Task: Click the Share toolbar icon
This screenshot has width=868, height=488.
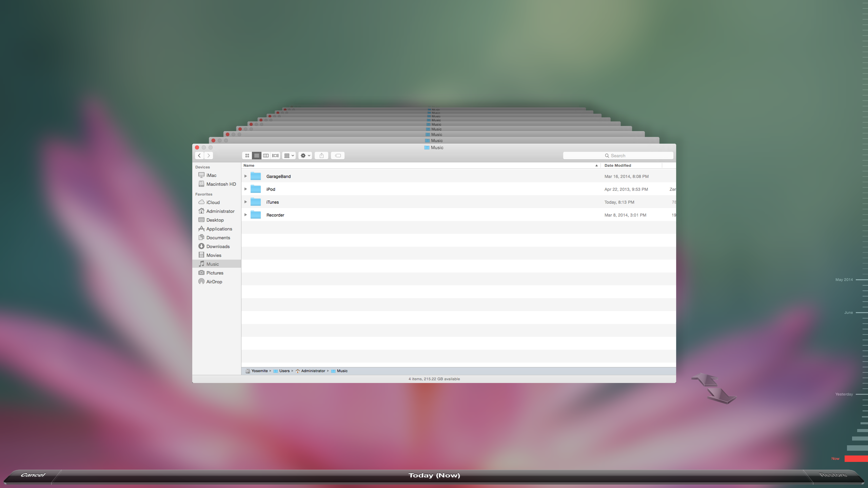Action: [x=321, y=156]
